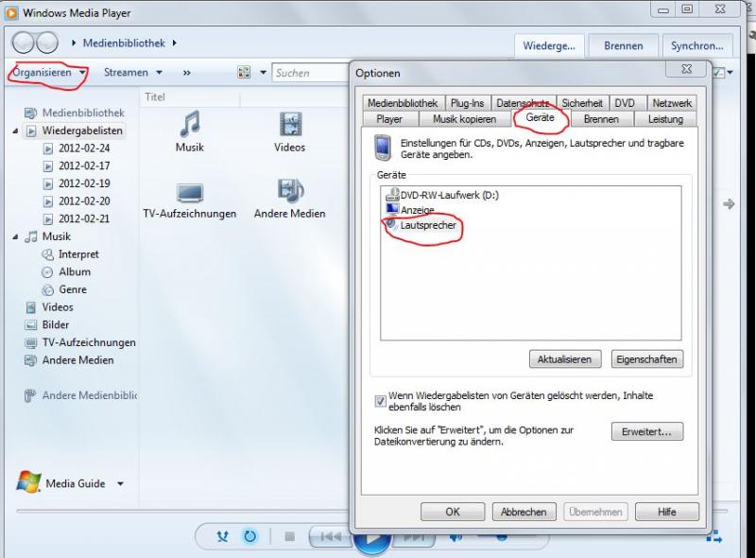This screenshot has height=558, width=756.
Task: Open the view options dropdown arrow
Action: (264, 73)
